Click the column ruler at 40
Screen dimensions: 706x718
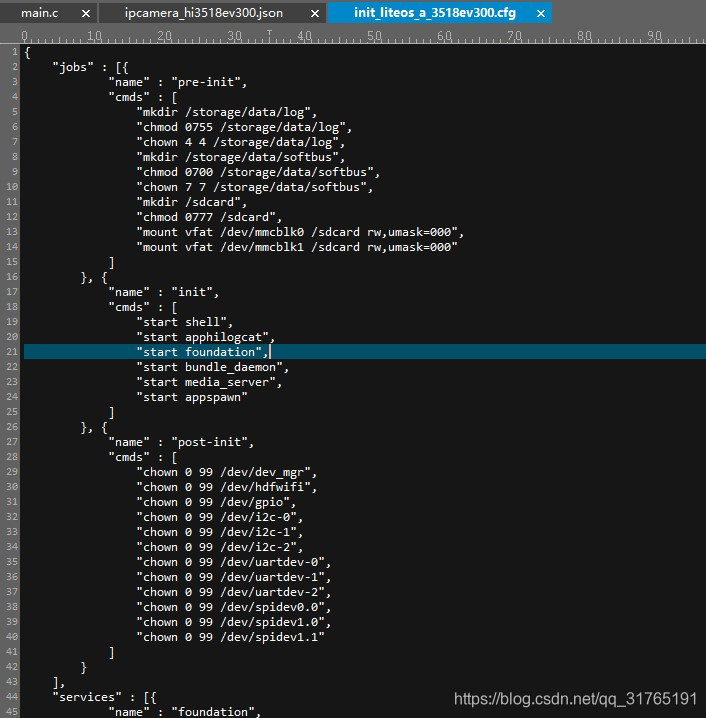coord(304,36)
